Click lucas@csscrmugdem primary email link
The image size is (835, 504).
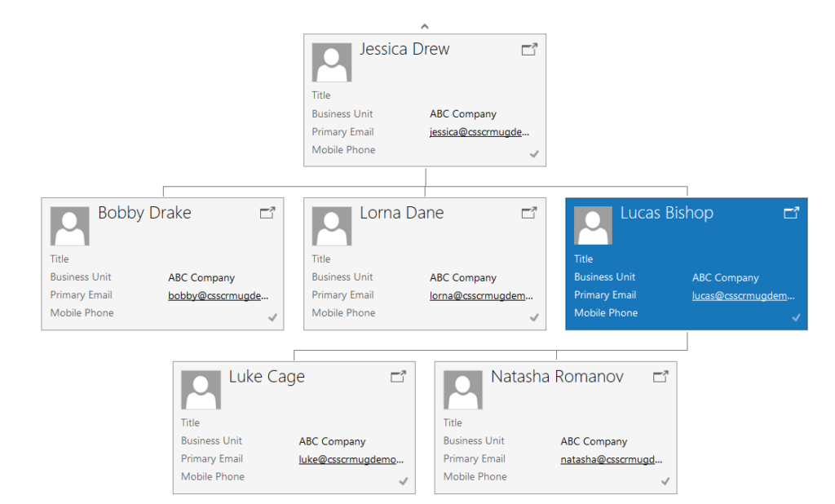[744, 295]
